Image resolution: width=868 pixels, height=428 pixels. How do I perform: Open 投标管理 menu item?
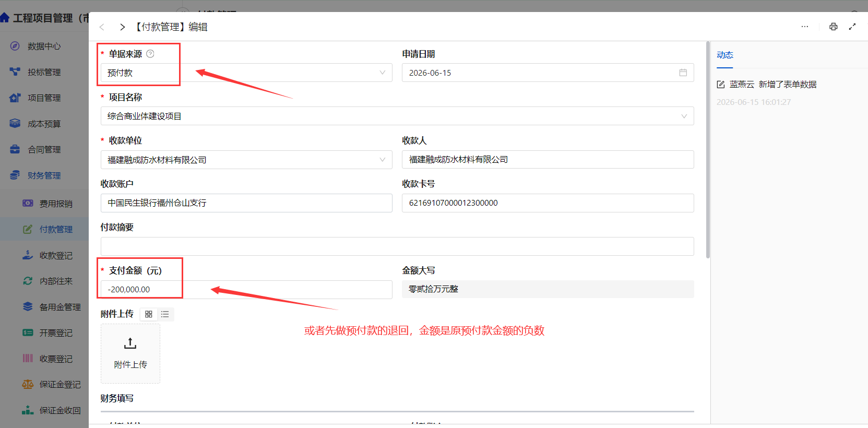point(44,72)
